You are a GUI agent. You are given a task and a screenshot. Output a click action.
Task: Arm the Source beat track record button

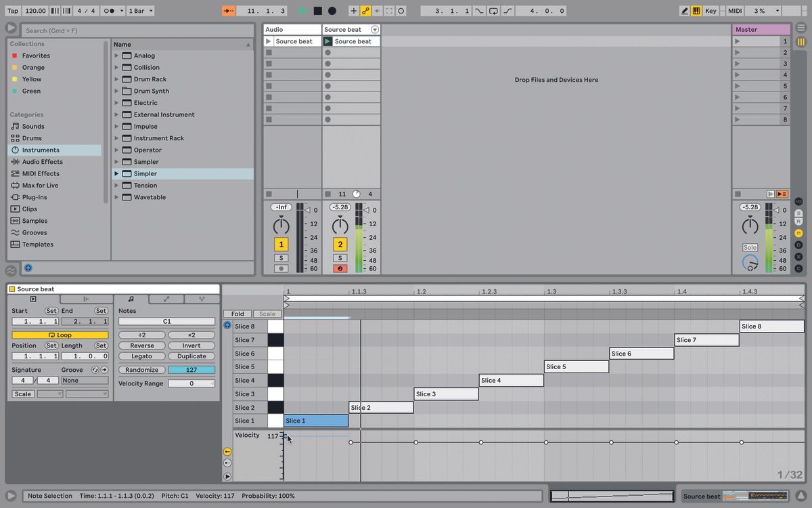coord(340,268)
